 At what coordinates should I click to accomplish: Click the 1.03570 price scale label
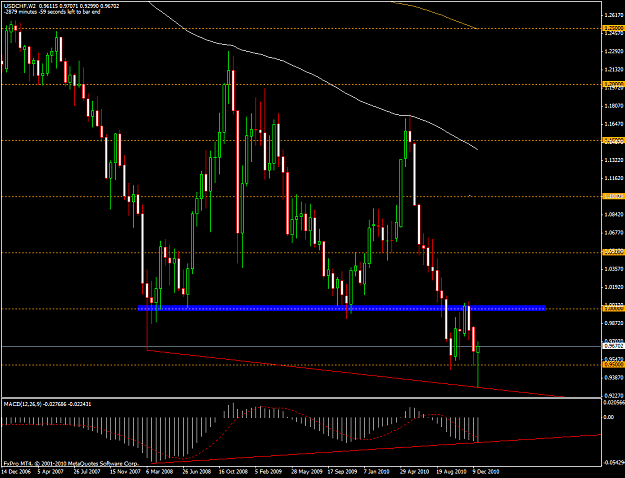click(x=614, y=269)
